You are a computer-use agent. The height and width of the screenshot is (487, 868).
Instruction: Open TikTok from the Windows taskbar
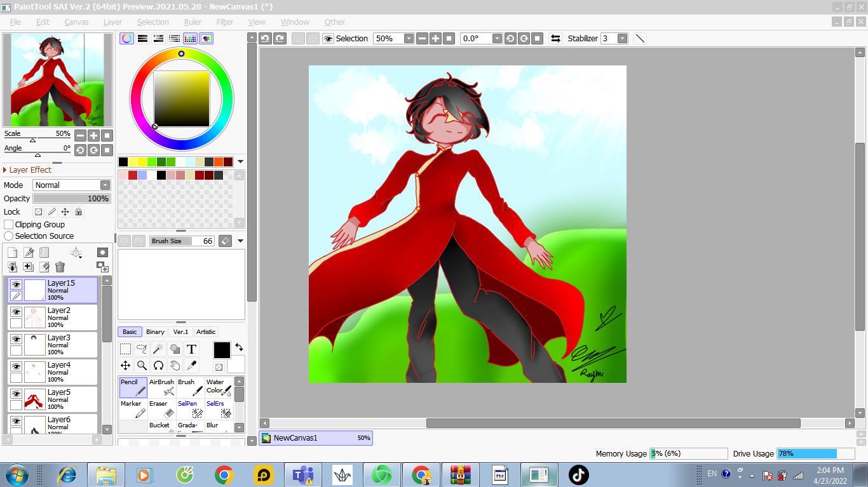578,474
